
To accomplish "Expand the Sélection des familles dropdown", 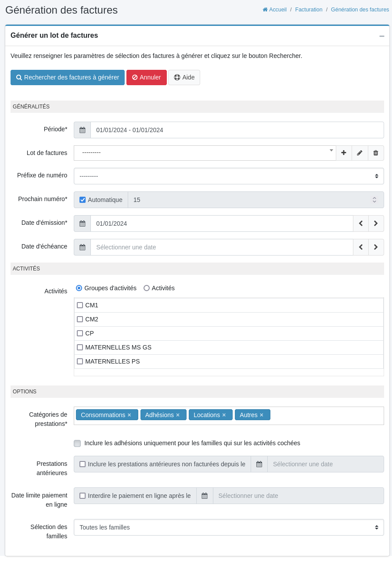I will 228,527.
